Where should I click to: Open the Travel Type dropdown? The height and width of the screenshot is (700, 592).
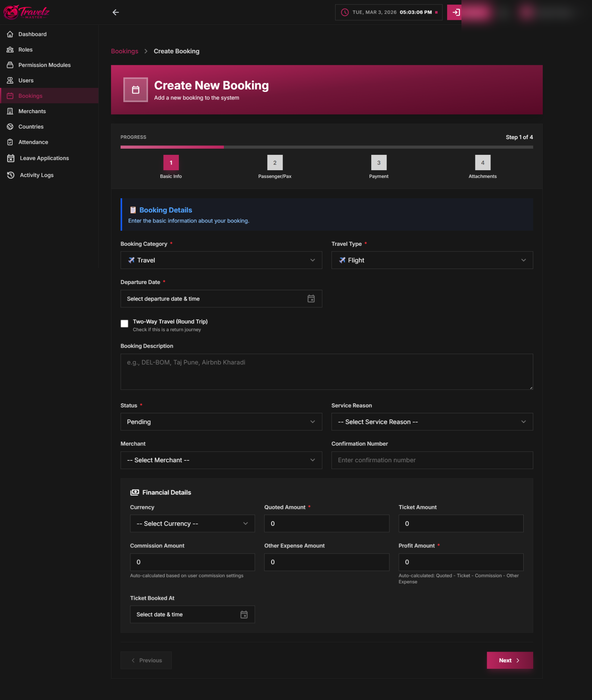click(x=432, y=260)
